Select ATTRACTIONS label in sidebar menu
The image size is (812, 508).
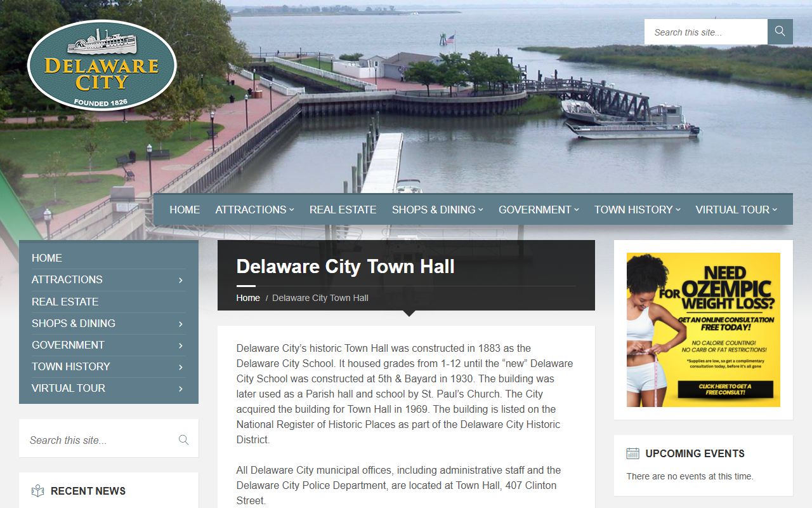coord(67,279)
